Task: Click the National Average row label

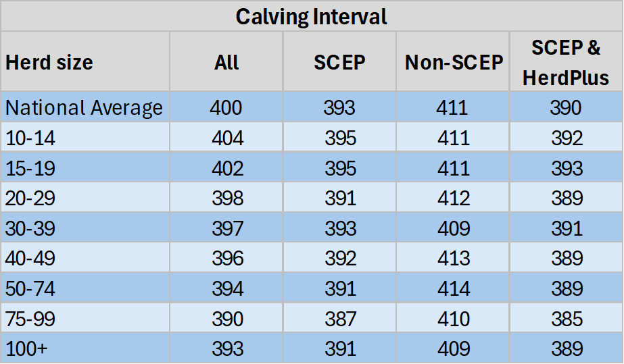Action: click(x=84, y=107)
